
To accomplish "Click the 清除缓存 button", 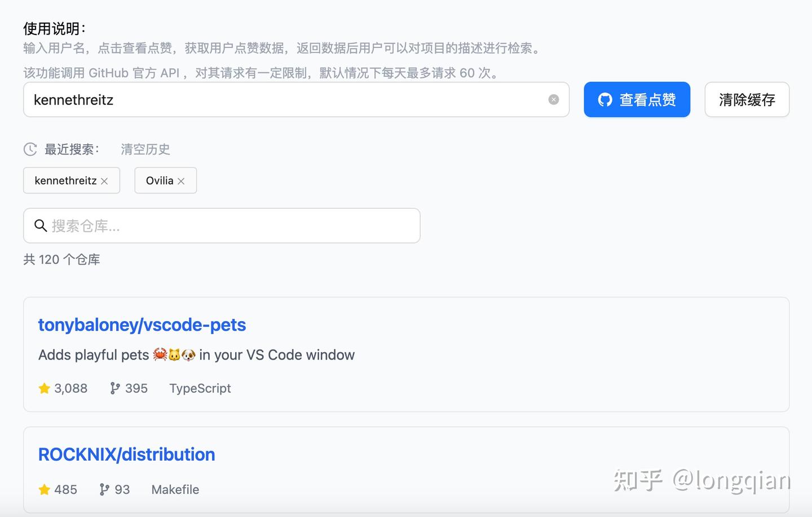I will coord(747,99).
